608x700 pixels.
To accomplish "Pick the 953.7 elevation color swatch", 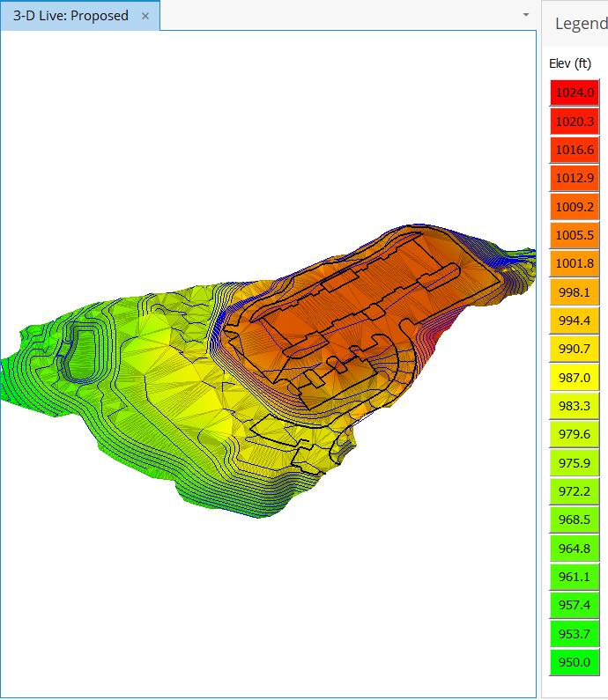I will pos(575,634).
